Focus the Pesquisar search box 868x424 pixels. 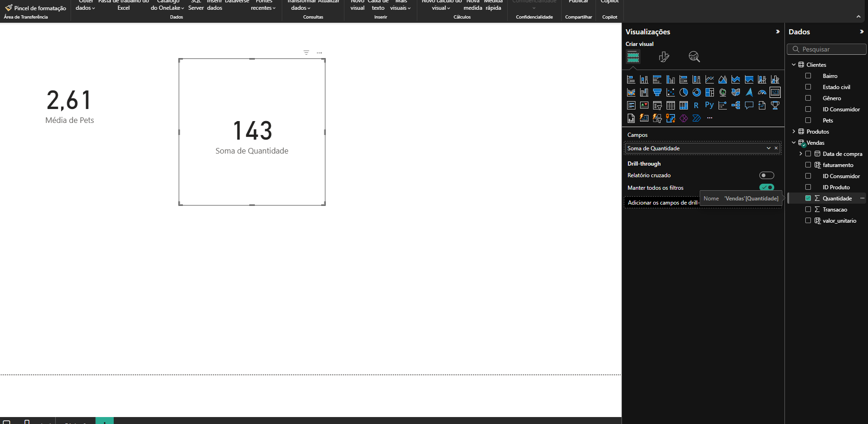coord(827,49)
